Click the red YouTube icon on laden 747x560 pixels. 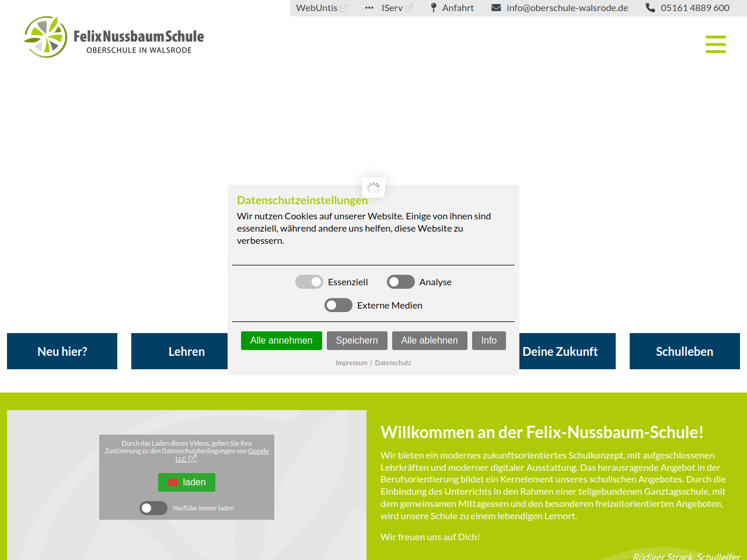coord(173,482)
